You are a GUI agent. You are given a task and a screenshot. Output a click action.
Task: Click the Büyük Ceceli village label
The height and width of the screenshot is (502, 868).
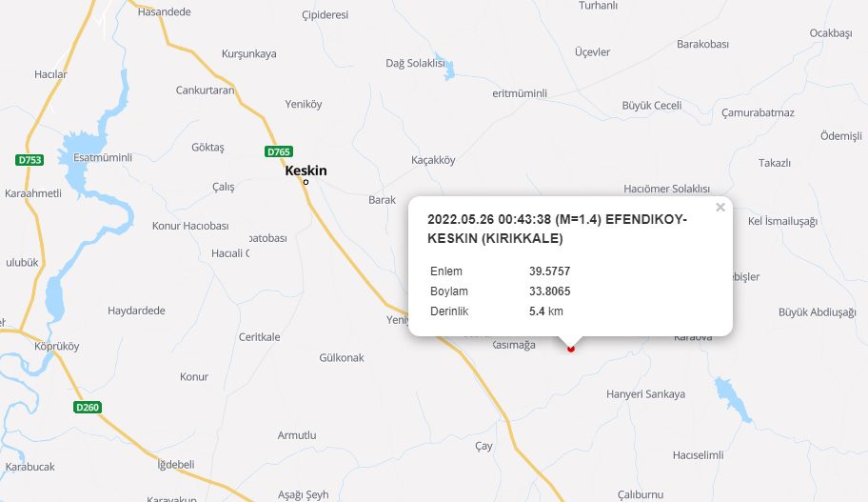652,106
